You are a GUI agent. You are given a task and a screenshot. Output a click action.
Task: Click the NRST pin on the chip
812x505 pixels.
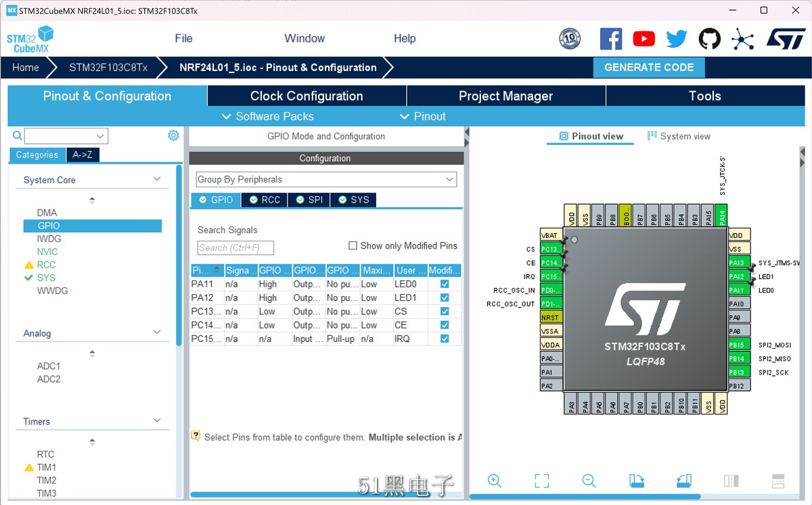click(x=551, y=317)
